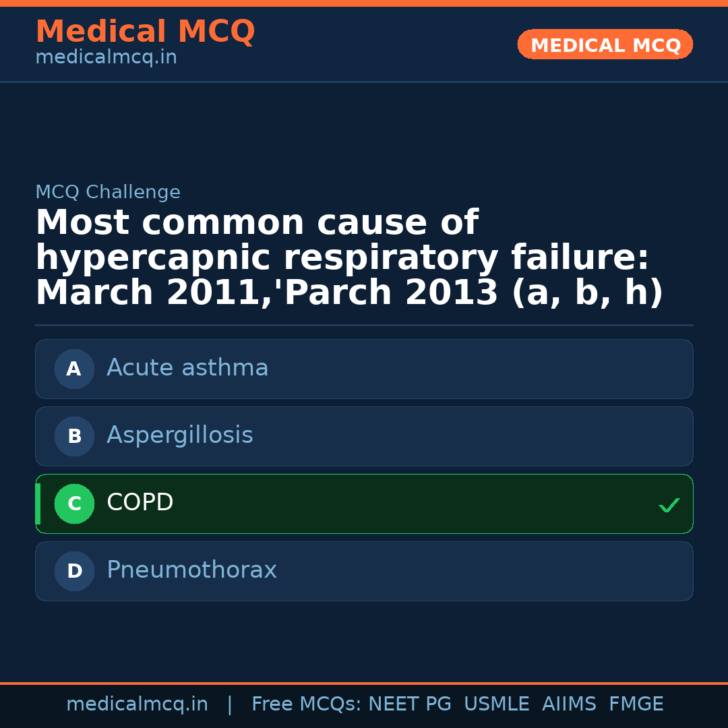
Task: Click the hypercapnic respiratory failure question text
Action: point(342,258)
